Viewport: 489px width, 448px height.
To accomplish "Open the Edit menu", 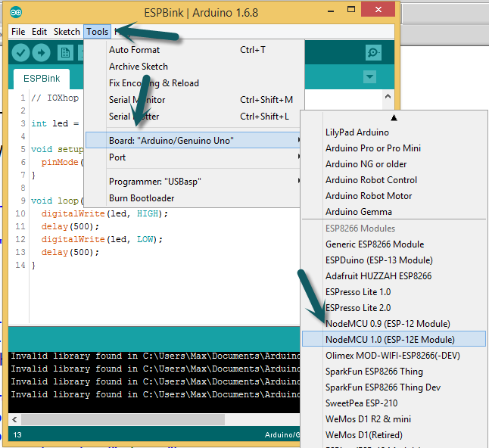I will point(39,32).
